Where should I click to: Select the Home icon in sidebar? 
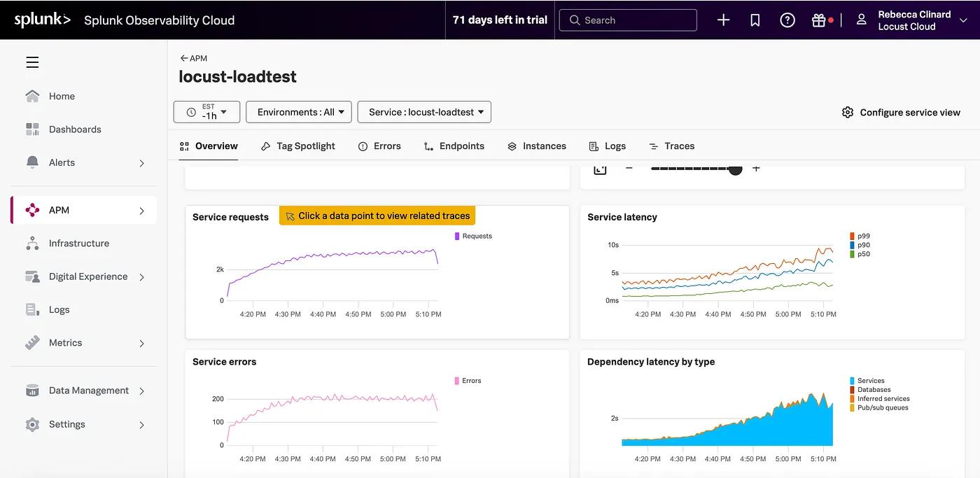[32, 96]
